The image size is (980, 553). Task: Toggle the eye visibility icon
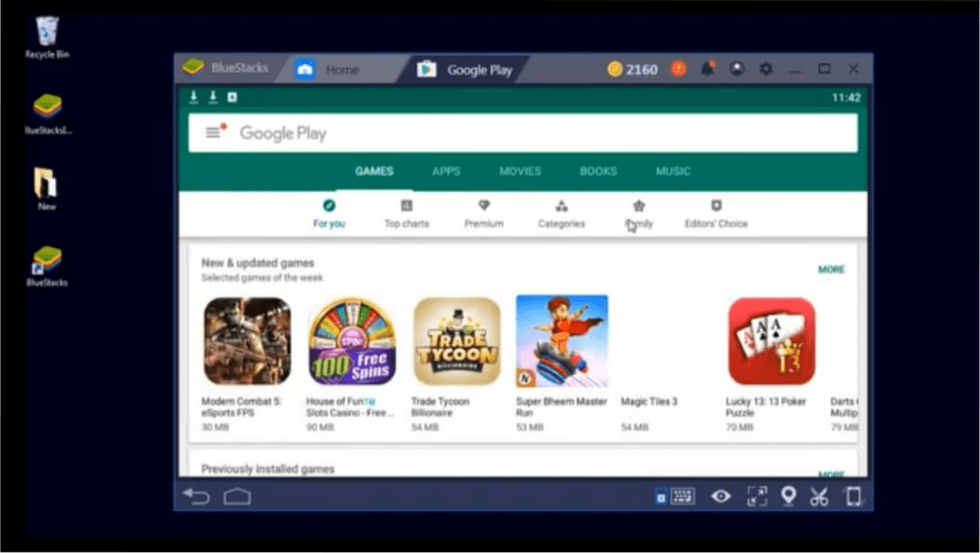pyautogui.click(x=721, y=496)
